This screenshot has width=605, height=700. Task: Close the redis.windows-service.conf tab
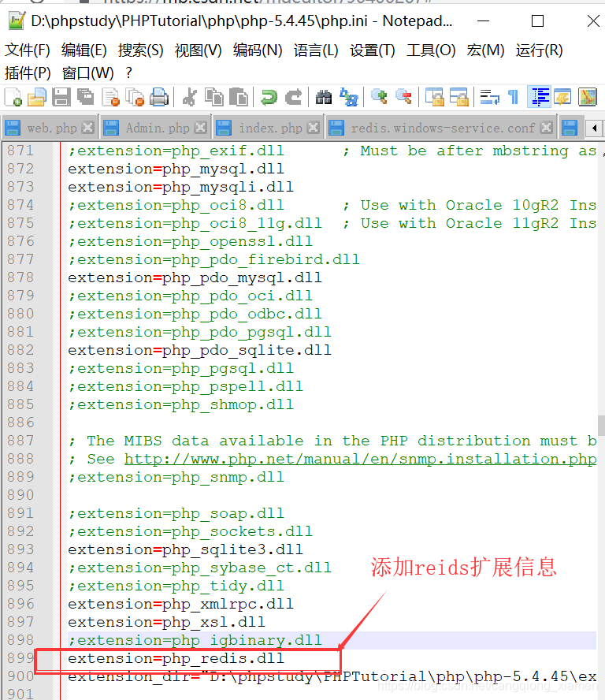[546, 128]
